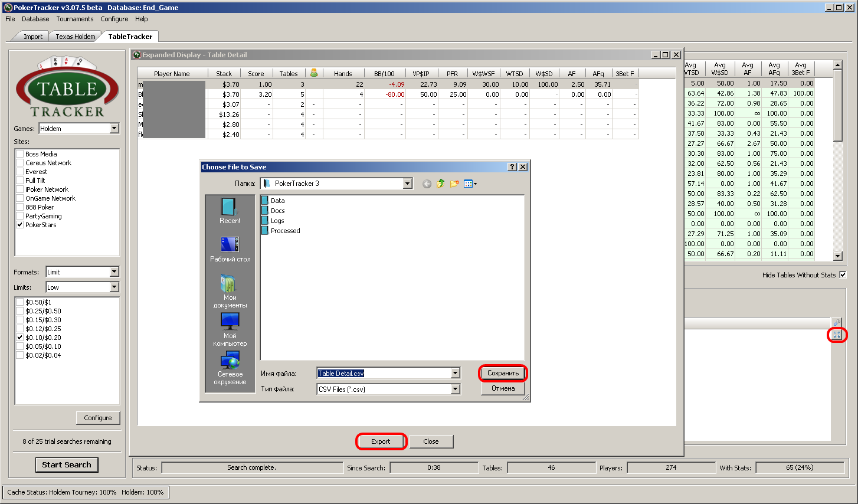Click the Avg W$SD column header

coord(720,68)
